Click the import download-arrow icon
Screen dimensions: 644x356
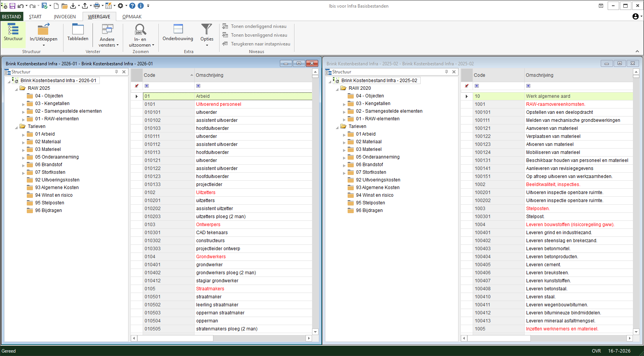[x=73, y=6]
